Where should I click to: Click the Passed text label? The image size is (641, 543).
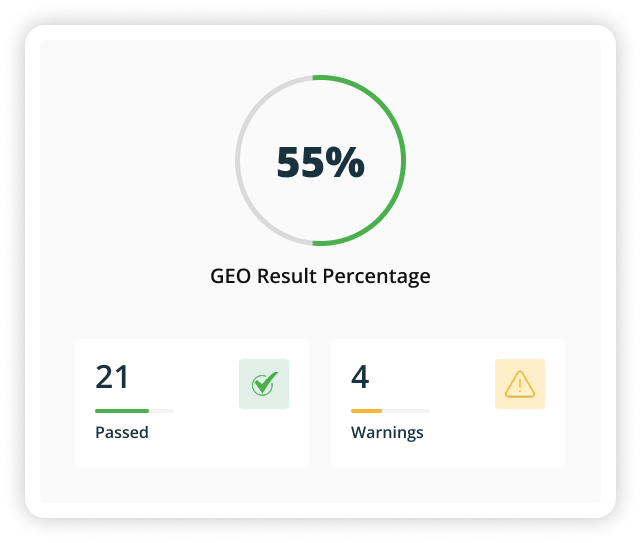pyautogui.click(x=122, y=433)
